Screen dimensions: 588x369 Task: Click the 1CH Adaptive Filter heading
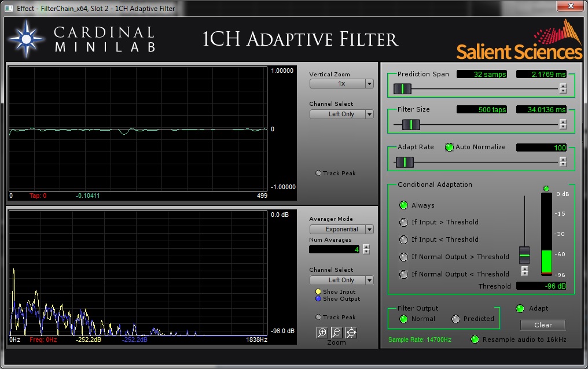tap(300, 39)
